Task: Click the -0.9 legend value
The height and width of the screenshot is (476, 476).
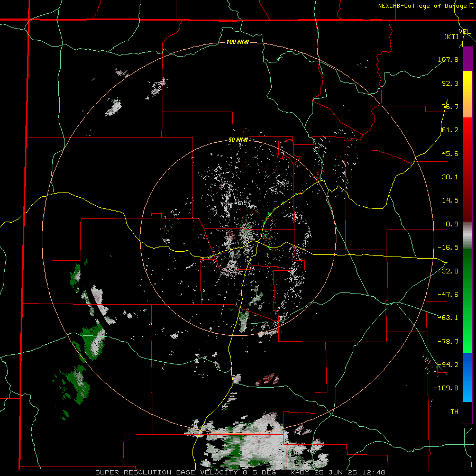Action: coord(450,224)
